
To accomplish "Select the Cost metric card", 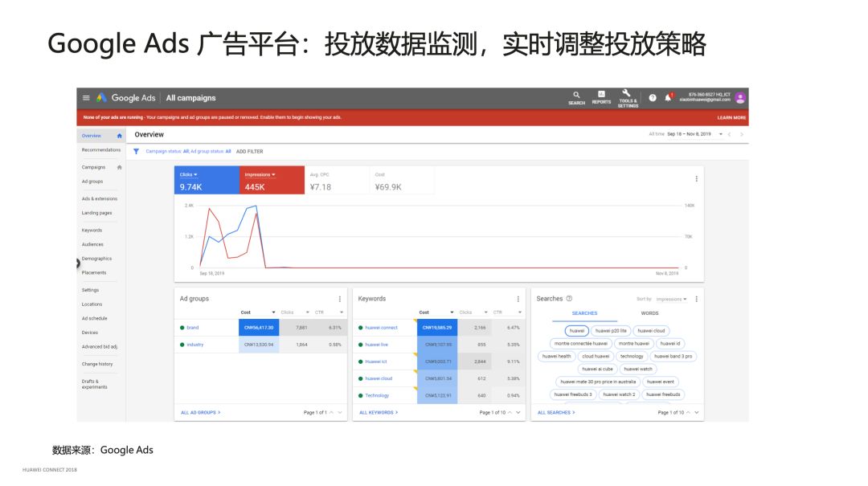I will [402, 181].
